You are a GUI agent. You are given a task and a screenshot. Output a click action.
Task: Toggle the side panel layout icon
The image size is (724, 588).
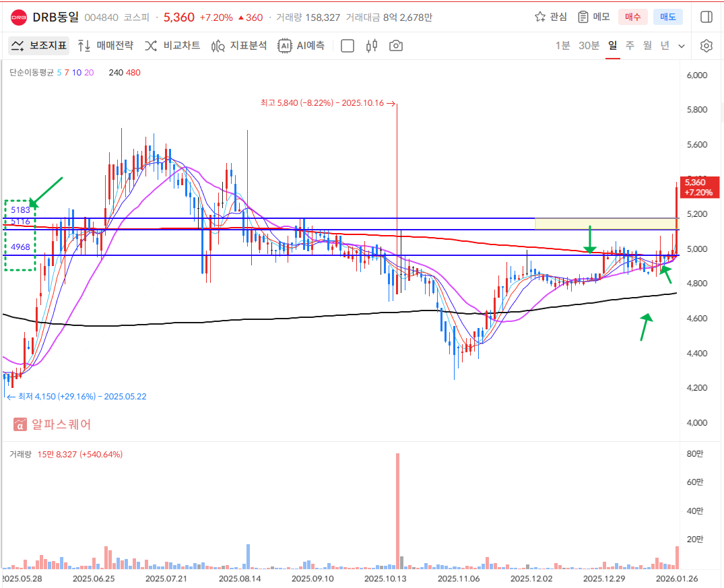tap(706, 17)
